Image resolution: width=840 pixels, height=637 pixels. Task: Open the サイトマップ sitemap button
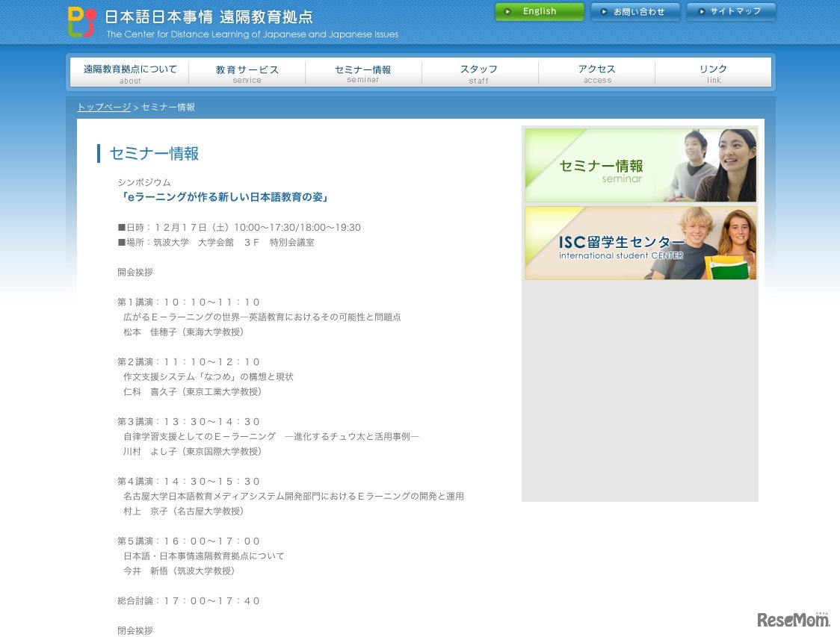[x=731, y=11]
